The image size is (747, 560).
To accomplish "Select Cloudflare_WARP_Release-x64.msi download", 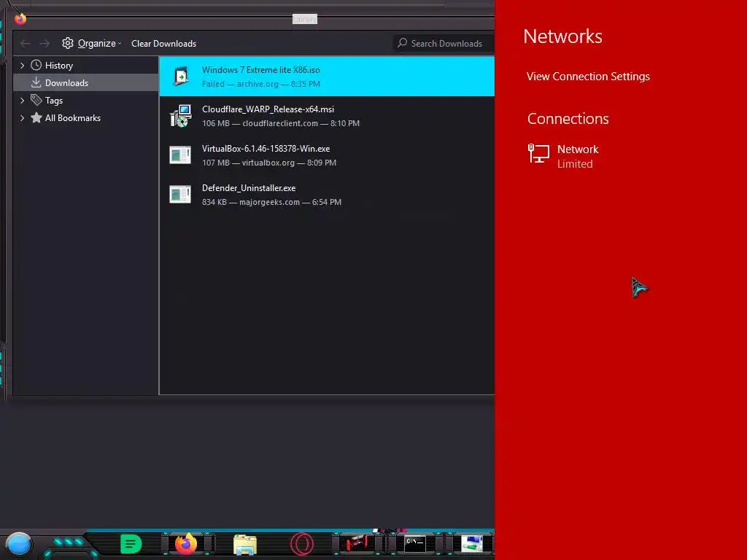I will pos(327,116).
